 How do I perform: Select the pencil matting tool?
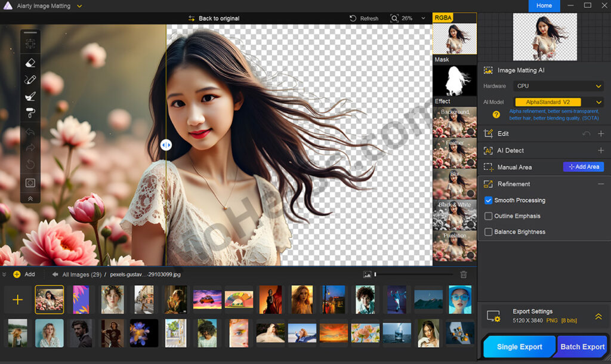29,79
